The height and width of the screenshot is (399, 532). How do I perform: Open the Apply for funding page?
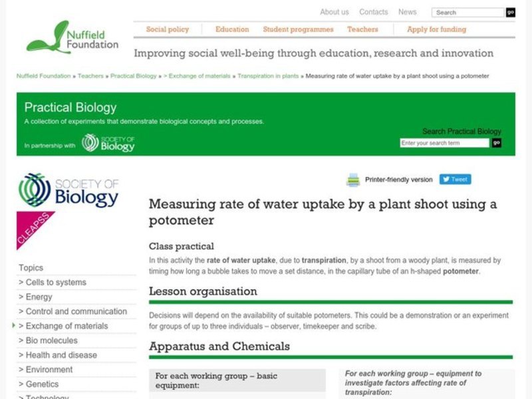click(x=434, y=29)
